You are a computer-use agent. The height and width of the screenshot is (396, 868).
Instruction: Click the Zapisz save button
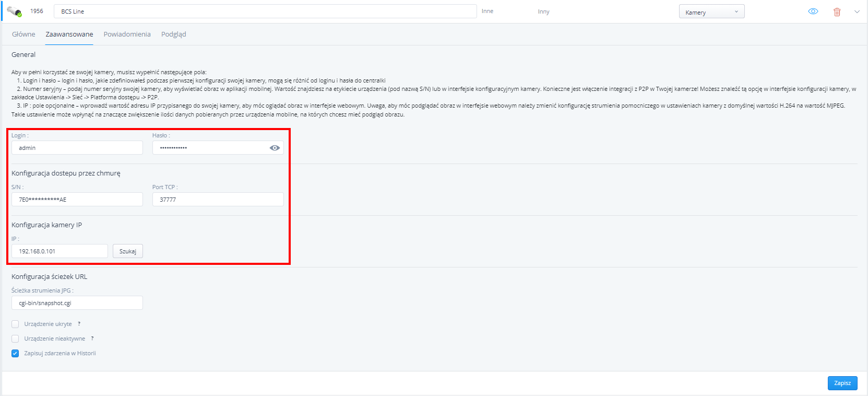842,383
